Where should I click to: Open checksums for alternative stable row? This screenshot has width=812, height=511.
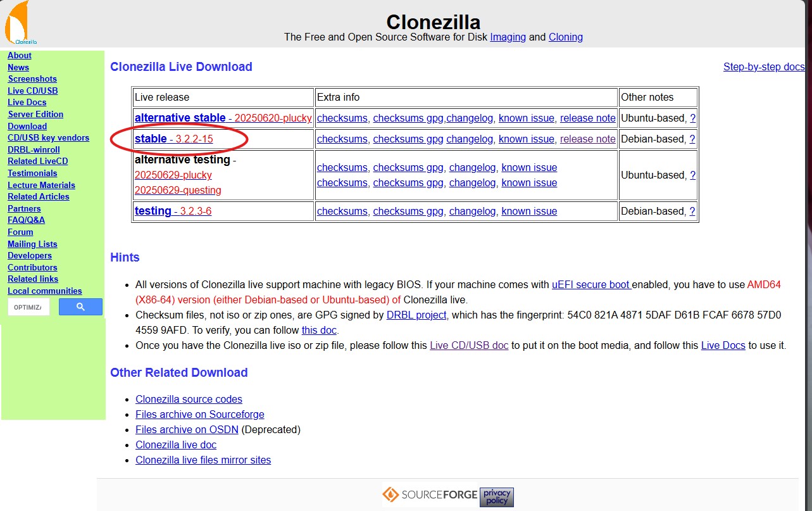point(342,118)
